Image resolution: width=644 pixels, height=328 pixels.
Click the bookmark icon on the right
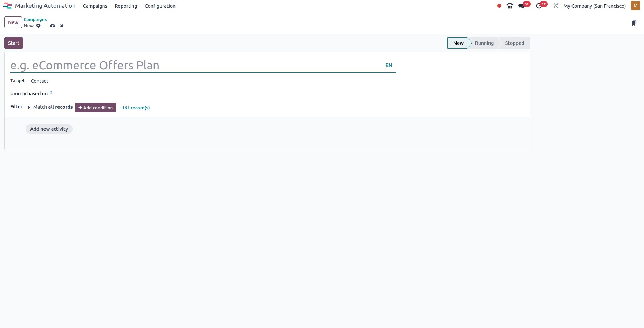point(633,22)
